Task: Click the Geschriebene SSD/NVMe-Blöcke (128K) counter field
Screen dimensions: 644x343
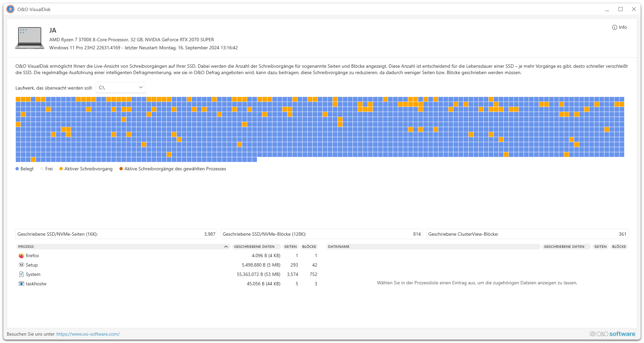Action: pyautogui.click(x=322, y=234)
